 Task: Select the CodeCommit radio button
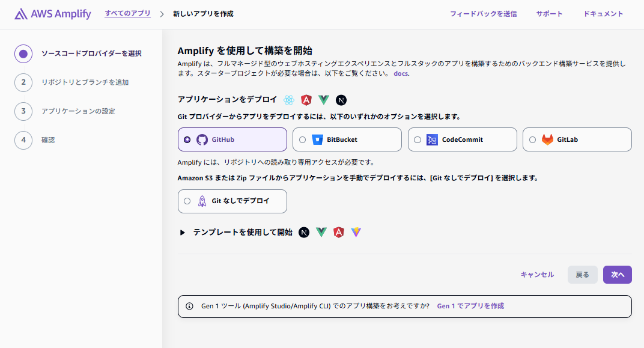[418, 139]
